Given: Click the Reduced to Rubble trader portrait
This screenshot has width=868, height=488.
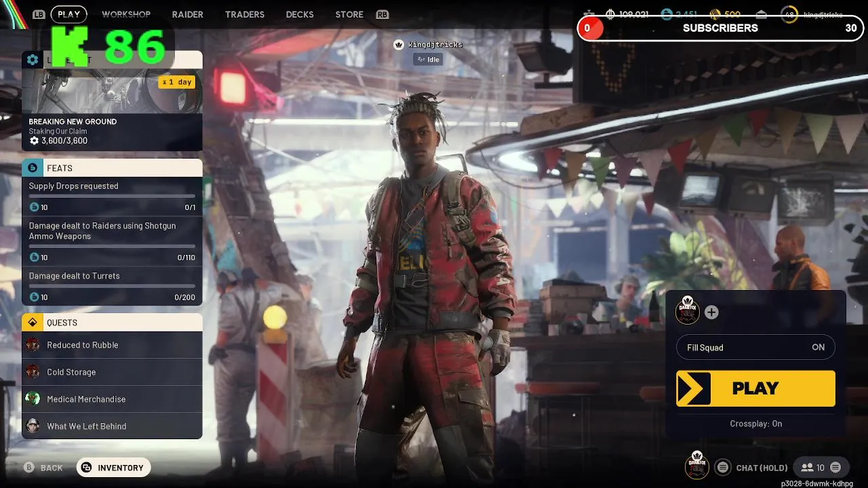Looking at the screenshot, I should tap(33, 345).
